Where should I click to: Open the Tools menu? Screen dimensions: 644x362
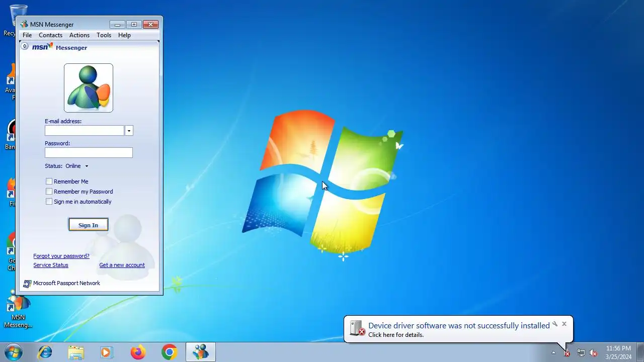coord(104,35)
